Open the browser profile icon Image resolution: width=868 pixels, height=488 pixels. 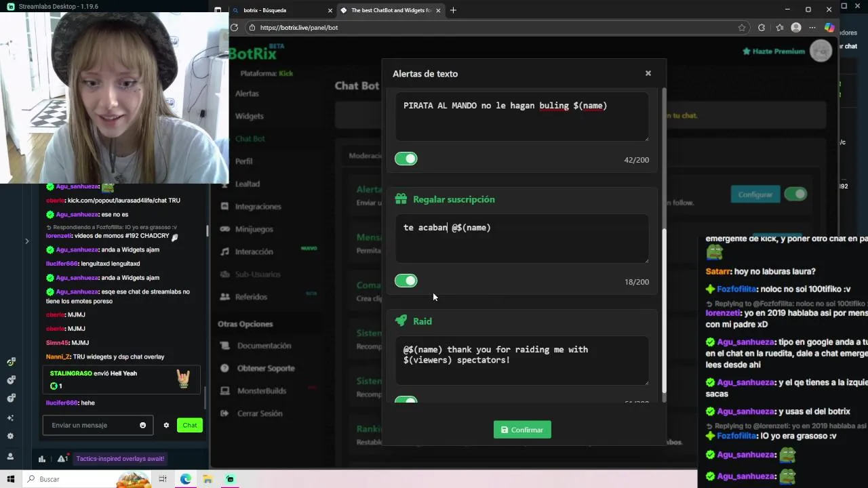pos(796,28)
